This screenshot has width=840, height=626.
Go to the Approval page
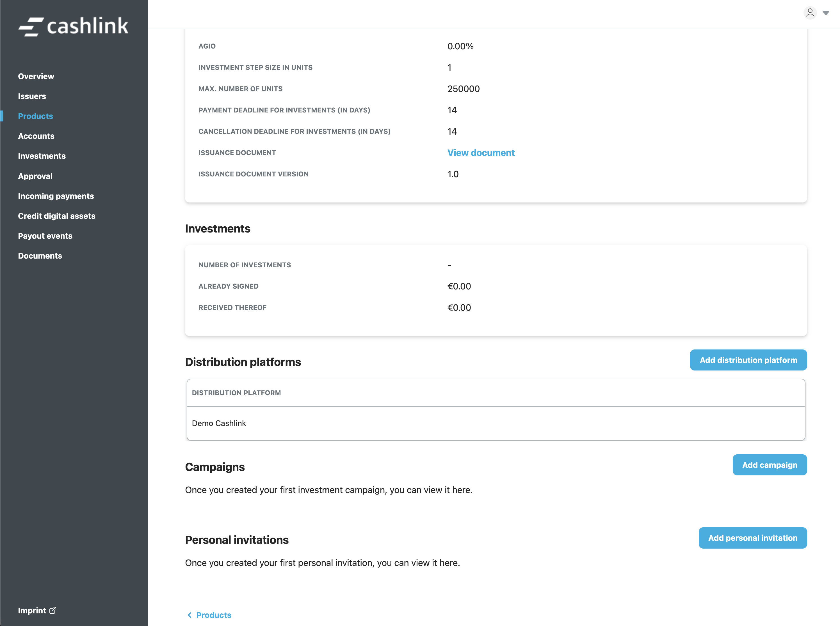35,176
